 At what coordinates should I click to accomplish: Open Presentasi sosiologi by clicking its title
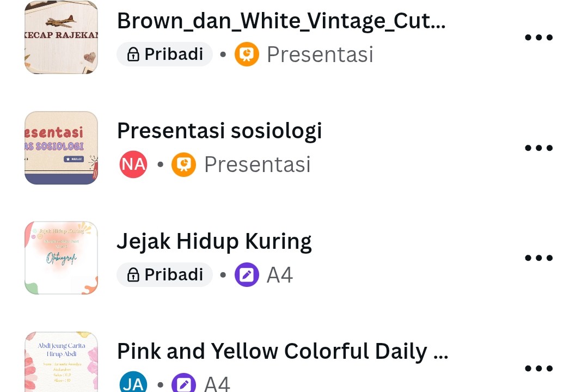point(219,130)
